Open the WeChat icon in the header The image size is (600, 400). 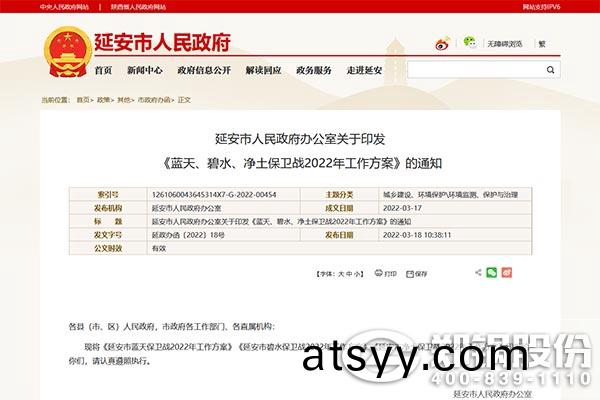470,42
